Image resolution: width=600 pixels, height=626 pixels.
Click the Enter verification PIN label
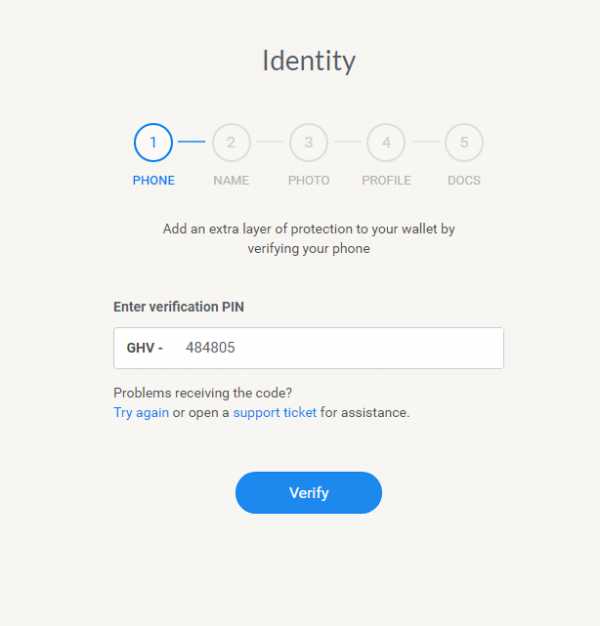(179, 307)
